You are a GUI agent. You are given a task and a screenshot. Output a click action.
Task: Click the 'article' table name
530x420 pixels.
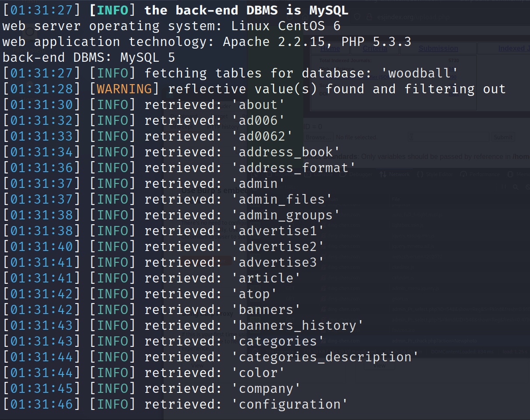[266, 278]
